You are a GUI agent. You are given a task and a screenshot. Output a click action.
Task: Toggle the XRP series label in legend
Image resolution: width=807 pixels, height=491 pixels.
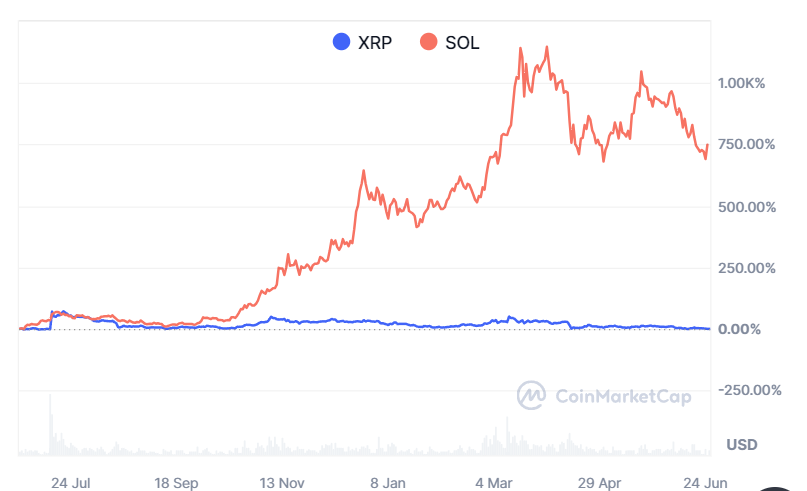pyautogui.click(x=375, y=42)
